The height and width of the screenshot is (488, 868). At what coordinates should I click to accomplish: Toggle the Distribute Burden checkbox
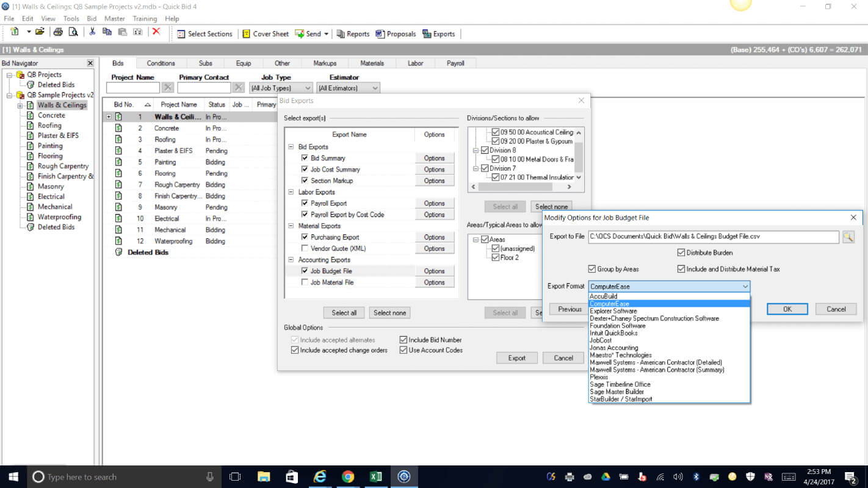click(681, 253)
